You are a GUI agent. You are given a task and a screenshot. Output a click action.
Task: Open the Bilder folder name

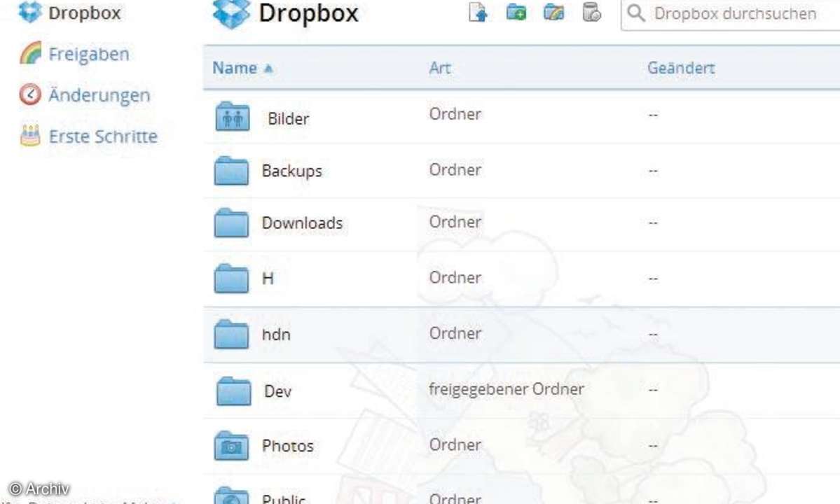pos(288,118)
